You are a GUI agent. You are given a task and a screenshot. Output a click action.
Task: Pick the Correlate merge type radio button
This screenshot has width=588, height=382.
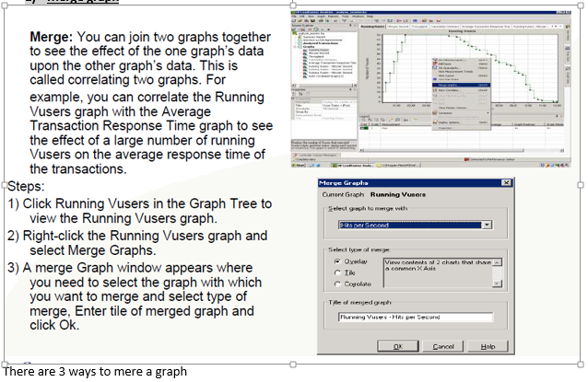coord(337,284)
